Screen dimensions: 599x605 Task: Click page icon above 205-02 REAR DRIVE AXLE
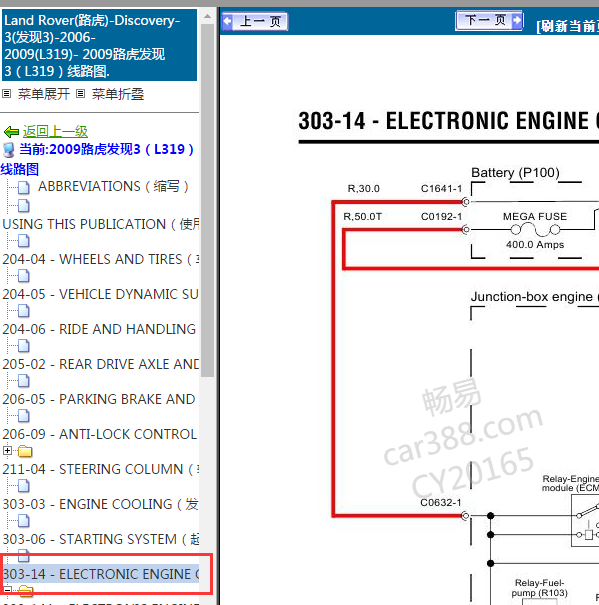point(24,346)
